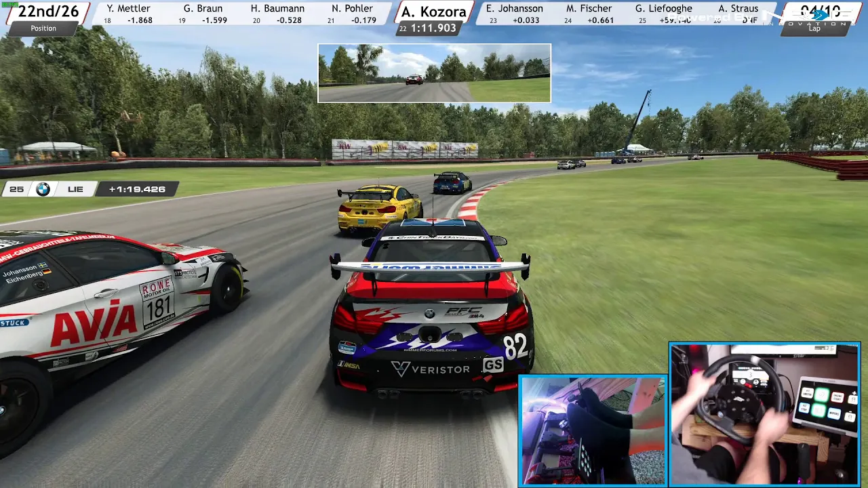The image size is (868, 488).
Task: Open the steering wheel webcam feed
Action: (x=765, y=415)
